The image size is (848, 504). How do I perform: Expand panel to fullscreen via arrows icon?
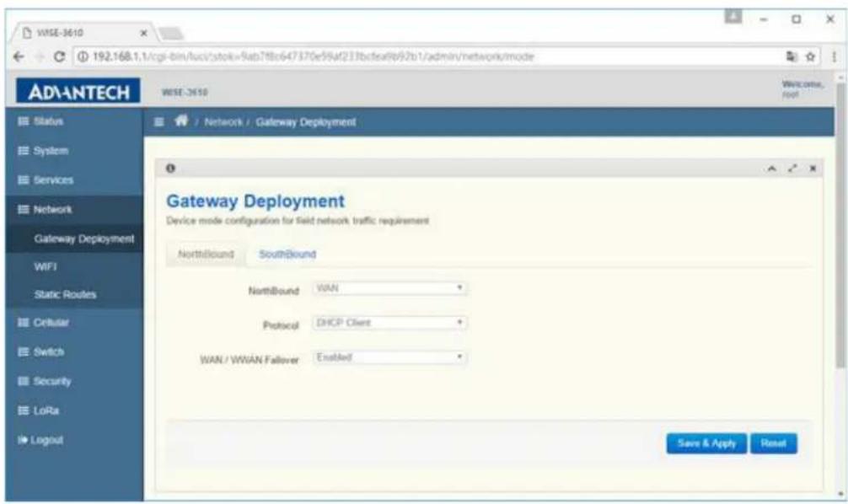pos(792,169)
